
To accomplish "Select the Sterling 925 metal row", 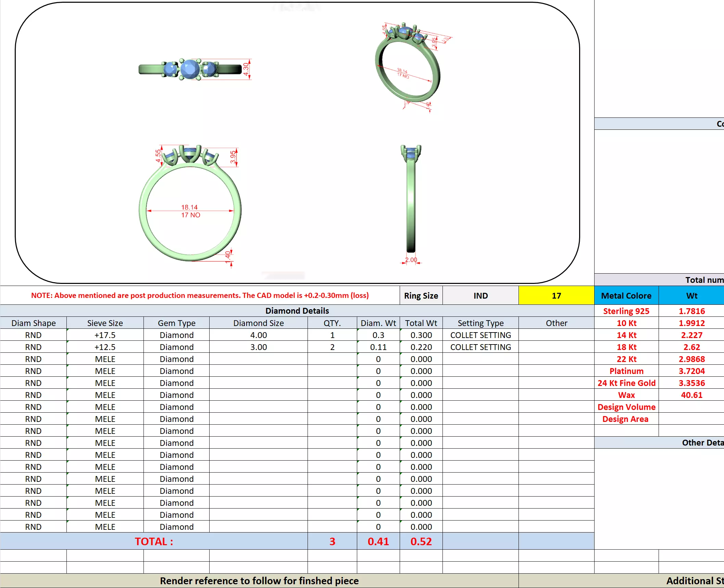I will 626,311.
